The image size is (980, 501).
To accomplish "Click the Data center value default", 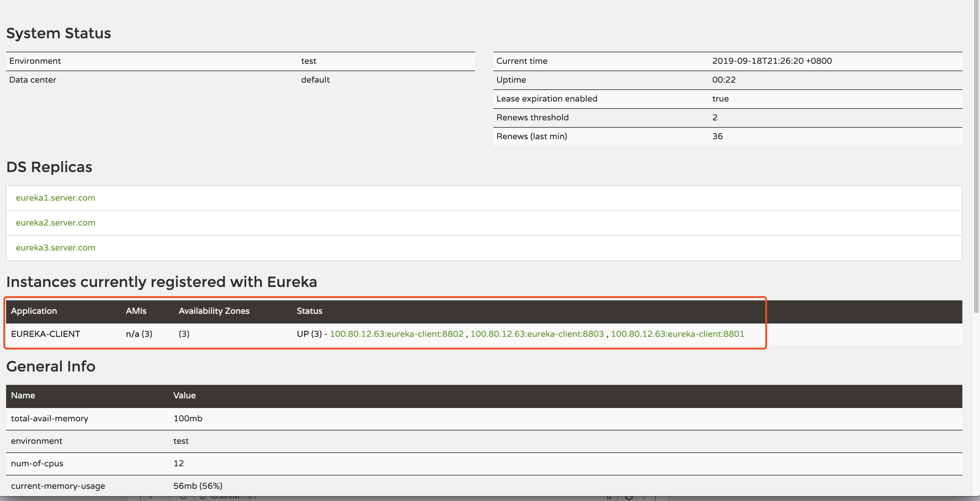I will pyautogui.click(x=315, y=80).
